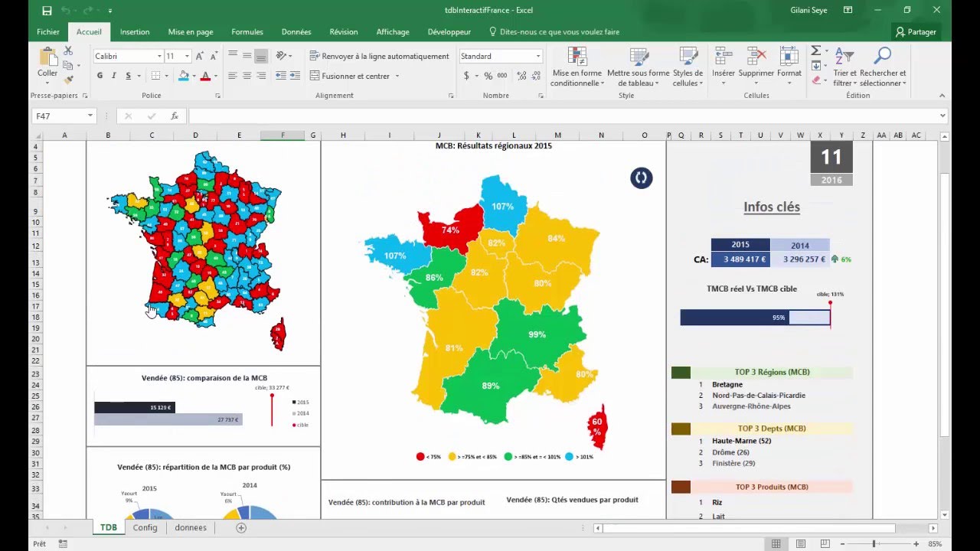Align text to middle of cell
This screenshot has height=551, width=980.
247,56
